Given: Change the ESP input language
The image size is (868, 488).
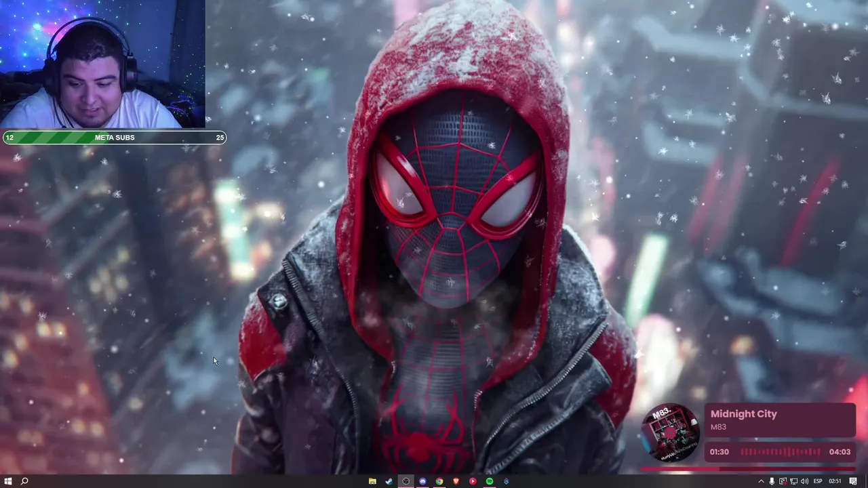Looking at the screenshot, I should click(818, 481).
